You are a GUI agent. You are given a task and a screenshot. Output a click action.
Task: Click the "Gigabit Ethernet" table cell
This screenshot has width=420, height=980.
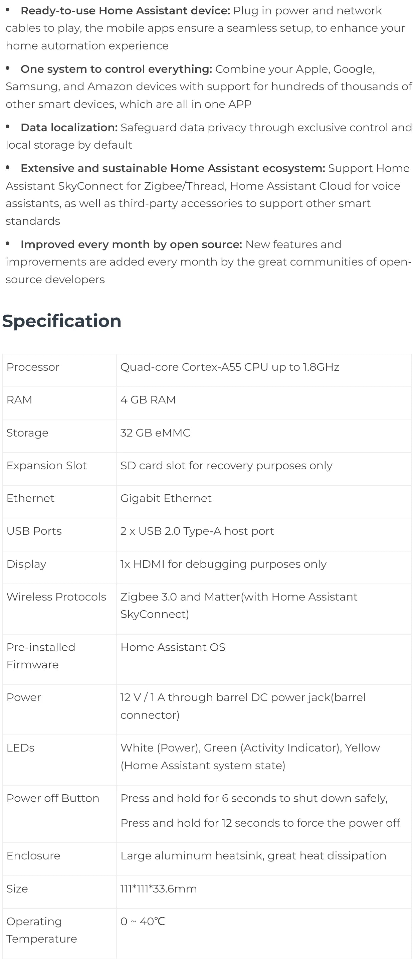[x=166, y=498]
